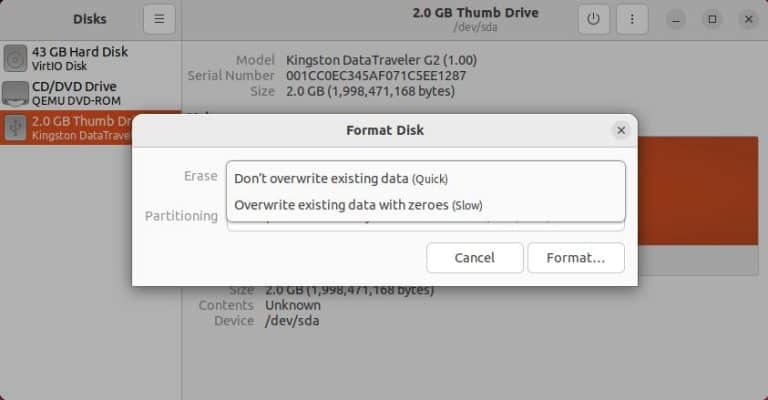Viewport: 768px width, 400px height.
Task: Minimize the Disks window
Action: click(676, 20)
